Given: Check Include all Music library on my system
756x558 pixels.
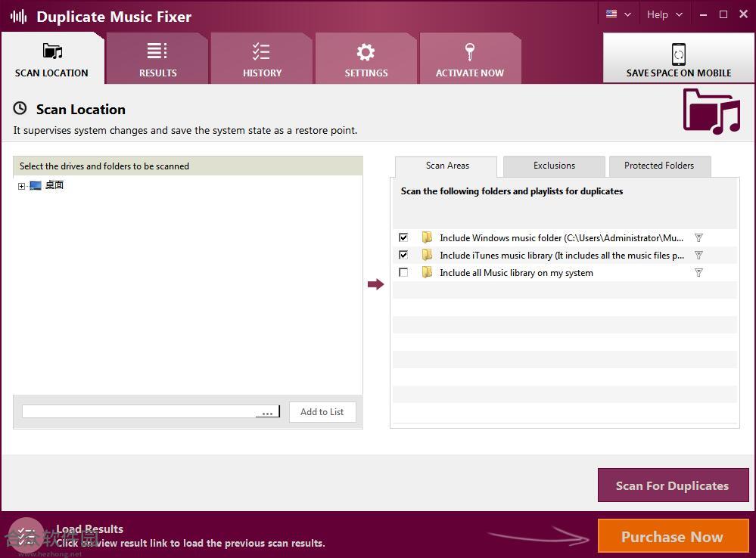Looking at the screenshot, I should click(x=403, y=273).
